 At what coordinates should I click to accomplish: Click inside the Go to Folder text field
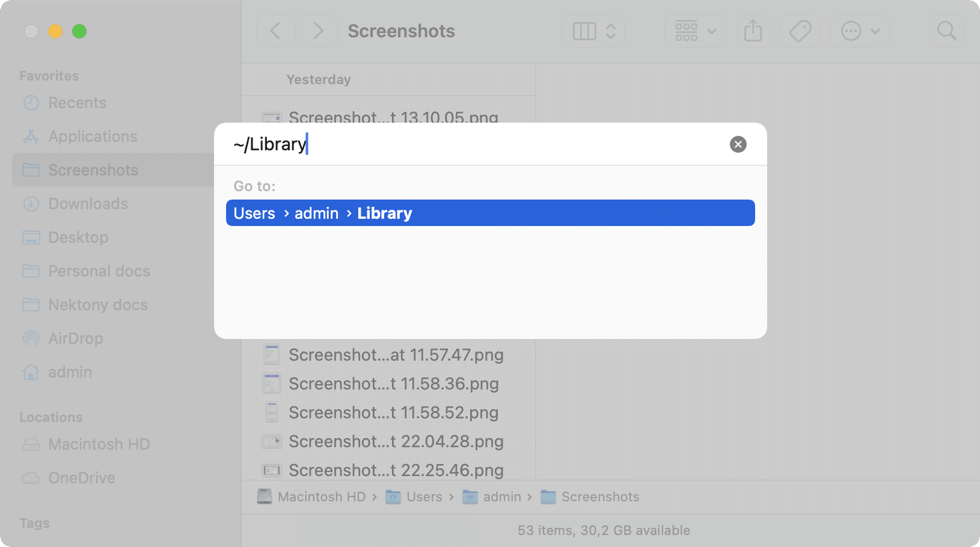421,144
